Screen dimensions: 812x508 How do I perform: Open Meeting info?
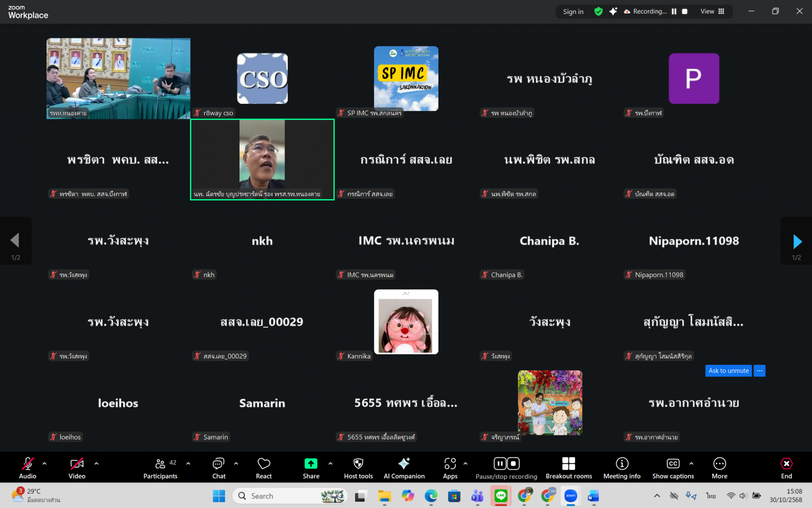622,468
